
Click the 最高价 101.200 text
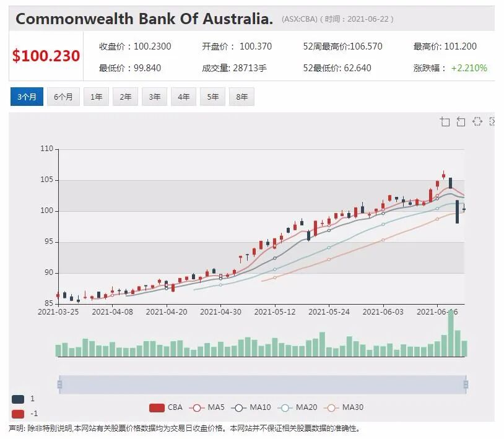445,46
